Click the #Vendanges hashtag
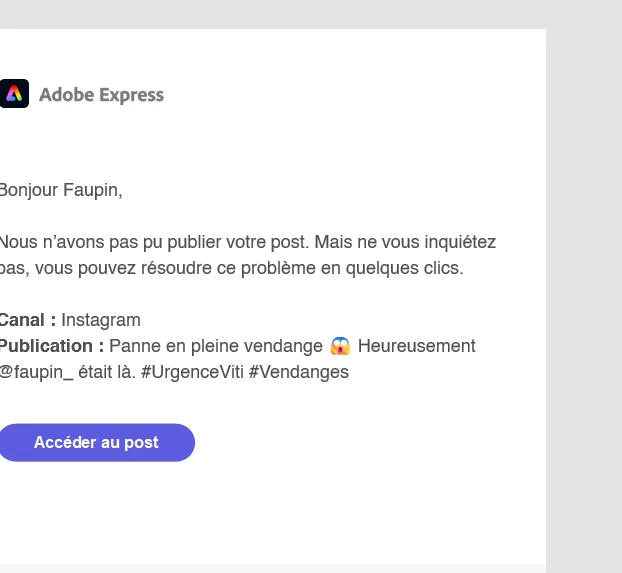This screenshot has height=573, width=622. coord(299,373)
